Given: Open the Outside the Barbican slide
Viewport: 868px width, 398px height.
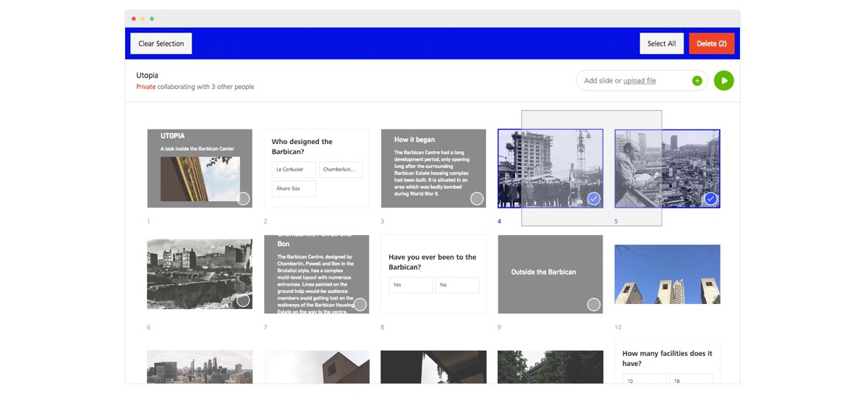Looking at the screenshot, I should 550,274.
